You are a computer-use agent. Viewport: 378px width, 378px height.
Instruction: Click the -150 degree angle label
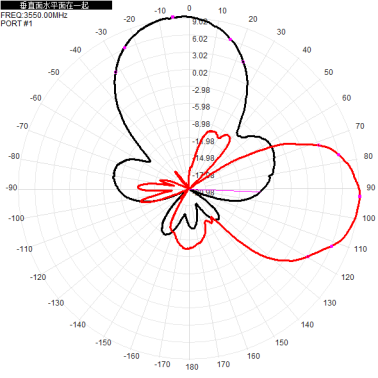103,342
